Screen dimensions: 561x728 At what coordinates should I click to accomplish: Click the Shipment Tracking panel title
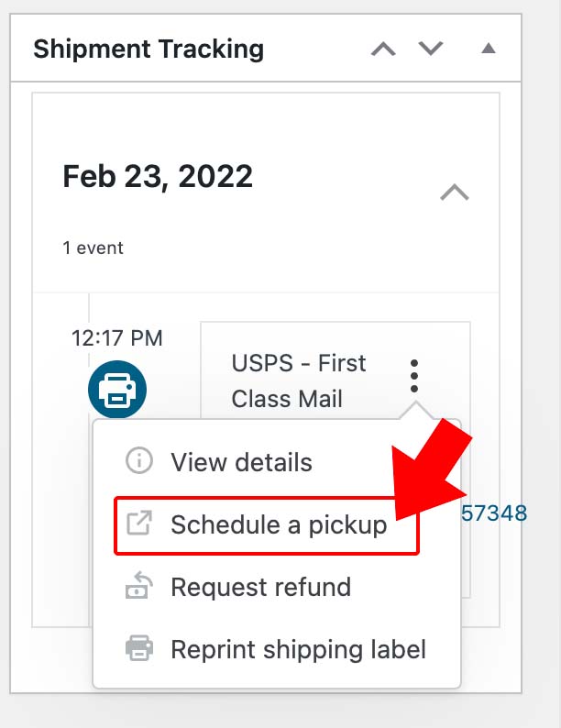click(148, 50)
